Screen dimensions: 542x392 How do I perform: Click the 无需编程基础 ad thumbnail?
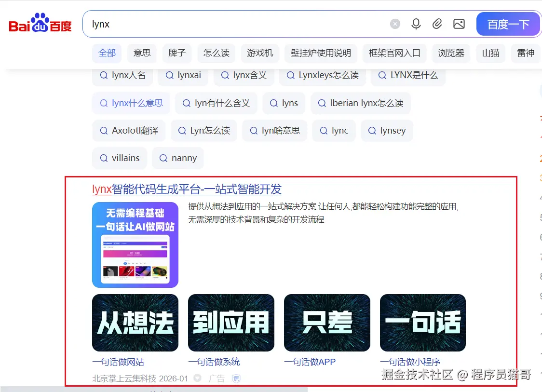[135, 245]
